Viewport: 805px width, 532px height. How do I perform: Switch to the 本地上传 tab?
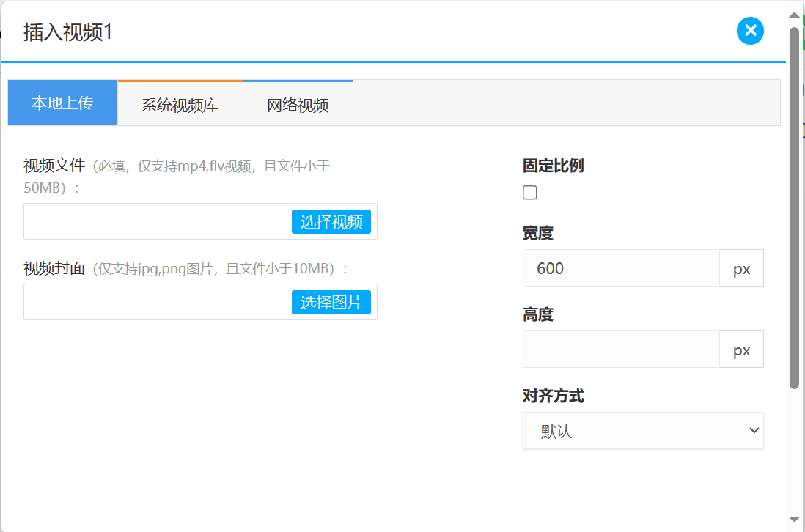(62, 103)
